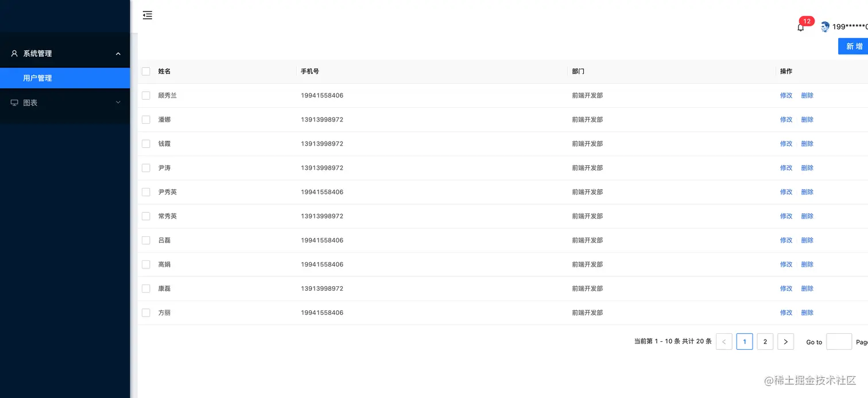
Task: Select the checkbox for 尹秀英
Action: [x=146, y=192]
